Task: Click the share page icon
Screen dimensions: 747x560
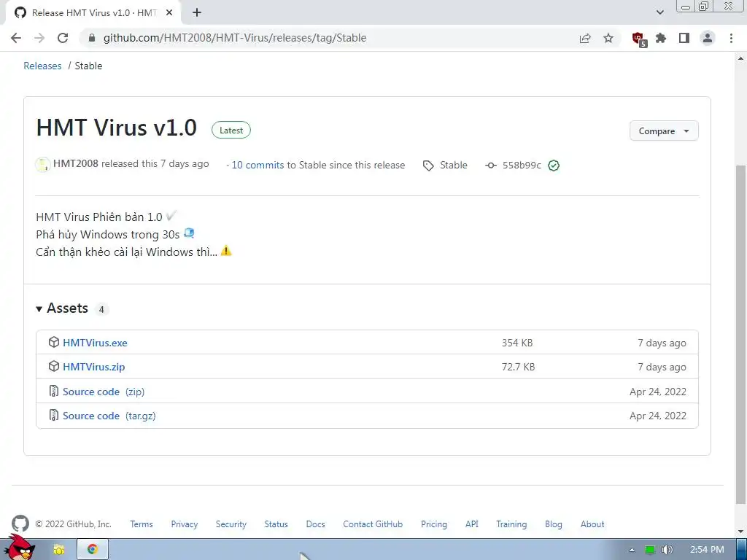Action: coord(585,38)
